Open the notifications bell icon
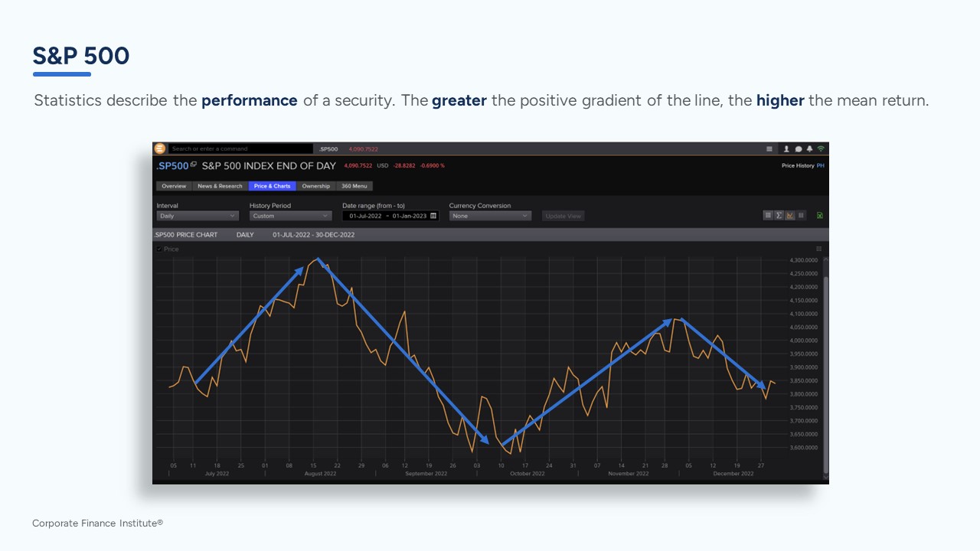The width and height of the screenshot is (980, 551). coord(809,149)
